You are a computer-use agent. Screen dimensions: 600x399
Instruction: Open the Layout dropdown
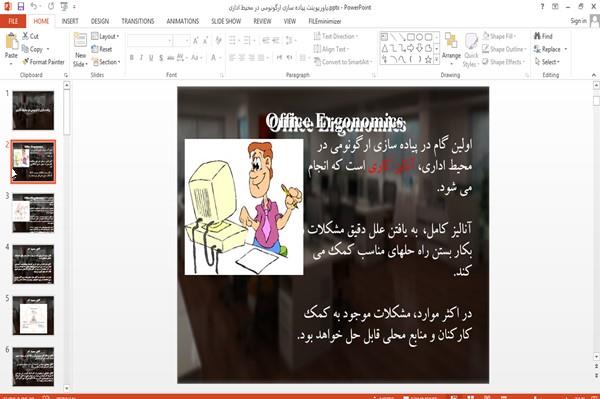click(105, 36)
